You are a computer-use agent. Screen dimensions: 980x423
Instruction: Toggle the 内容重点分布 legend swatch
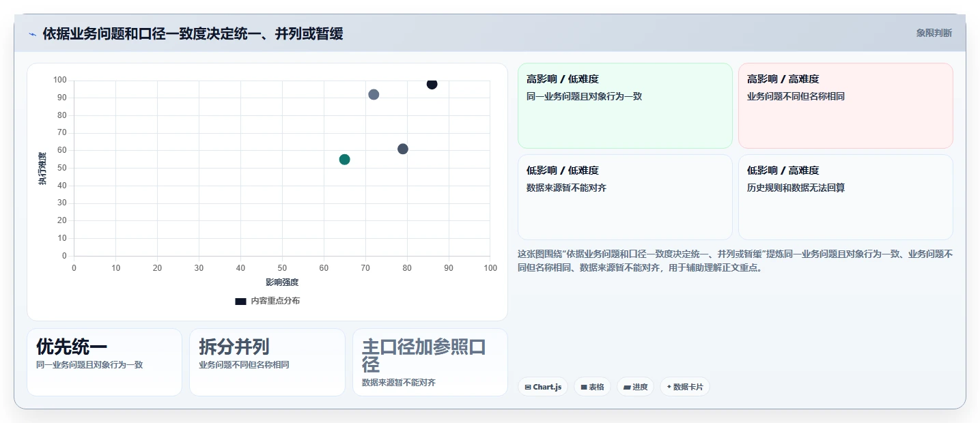click(x=240, y=301)
